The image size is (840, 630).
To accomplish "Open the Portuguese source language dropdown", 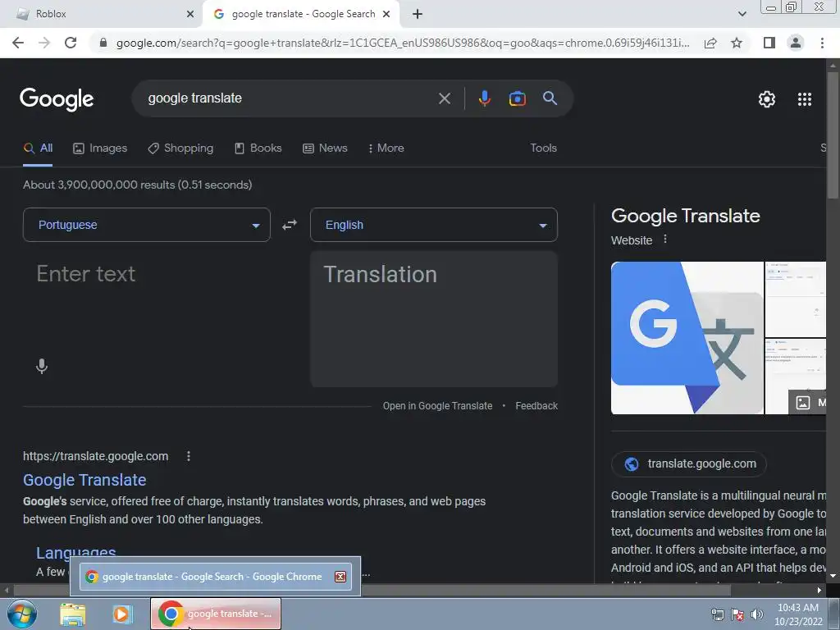I will point(146,225).
